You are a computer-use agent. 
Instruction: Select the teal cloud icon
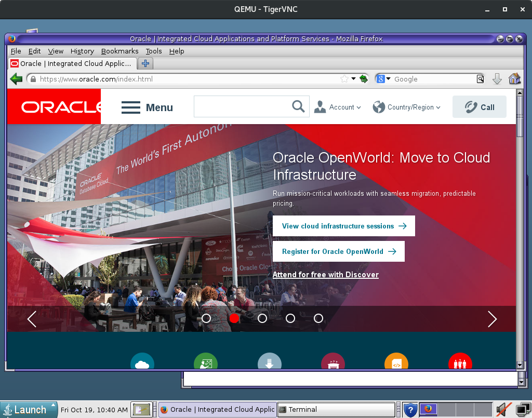(142, 362)
